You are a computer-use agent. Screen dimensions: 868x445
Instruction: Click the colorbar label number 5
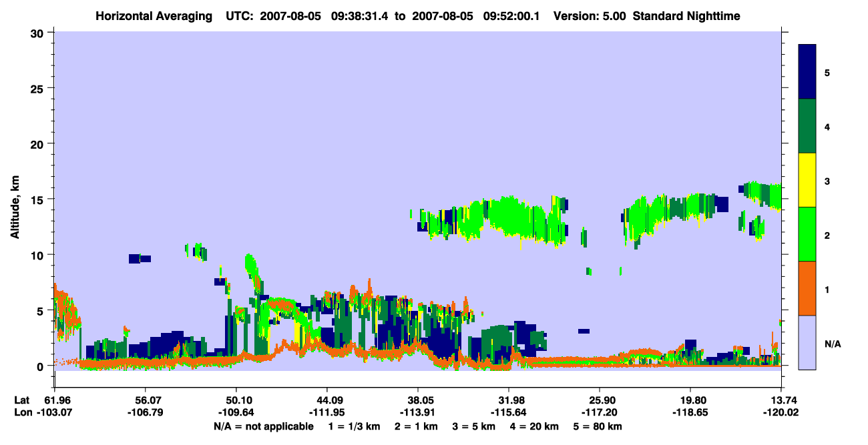(827, 72)
